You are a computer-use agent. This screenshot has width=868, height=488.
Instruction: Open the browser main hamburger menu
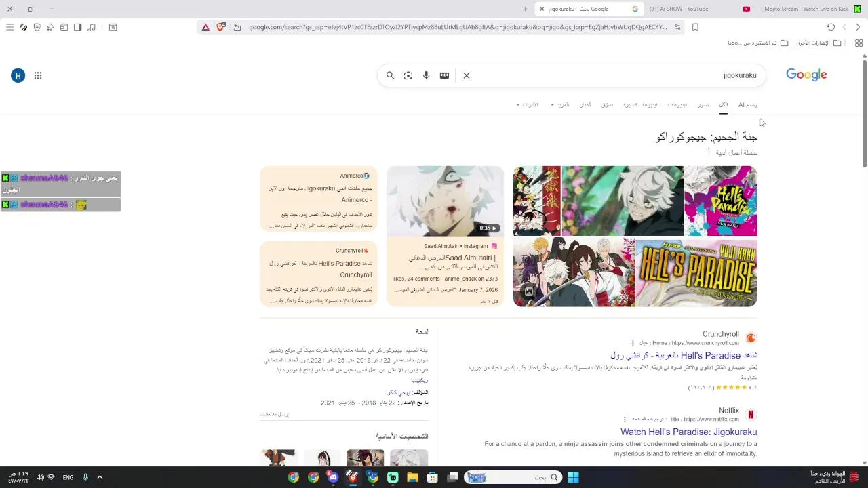(9, 27)
